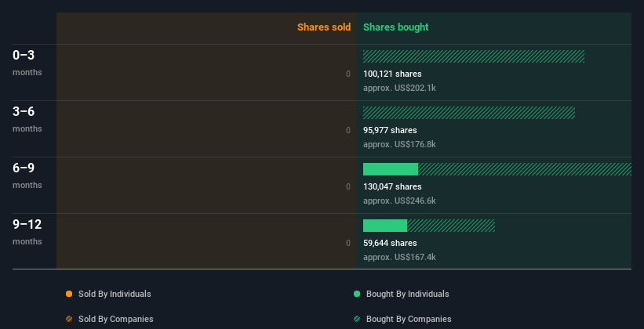Toggle the Sold By Companies legend label
Screen dimensions: 644x329
(x=116, y=319)
